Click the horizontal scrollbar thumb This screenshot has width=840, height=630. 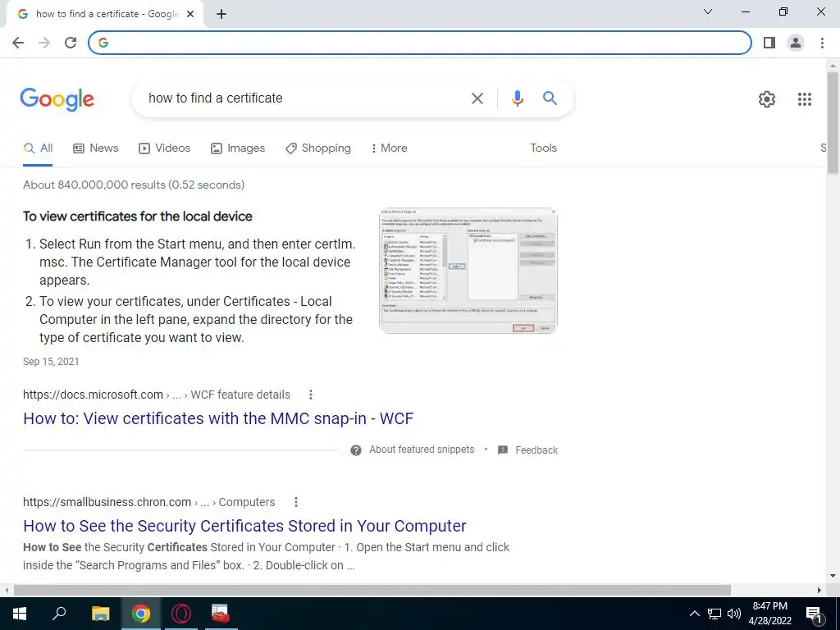pos(372,590)
